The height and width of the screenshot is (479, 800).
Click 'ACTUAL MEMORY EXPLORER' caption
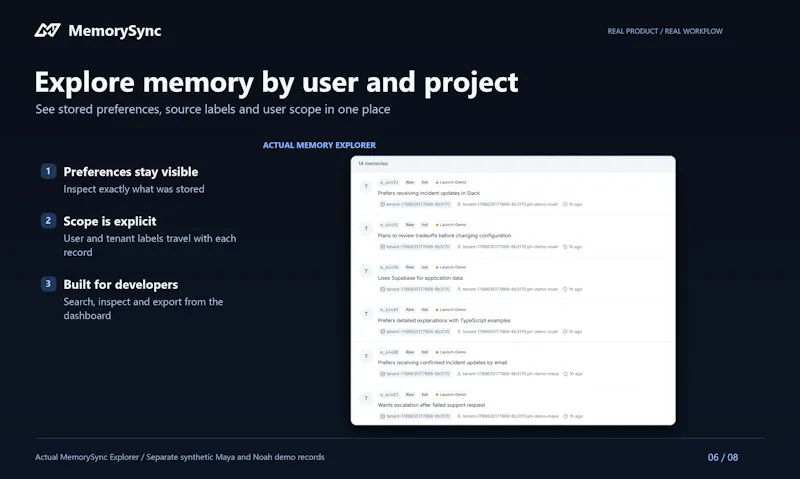pyautogui.click(x=319, y=145)
